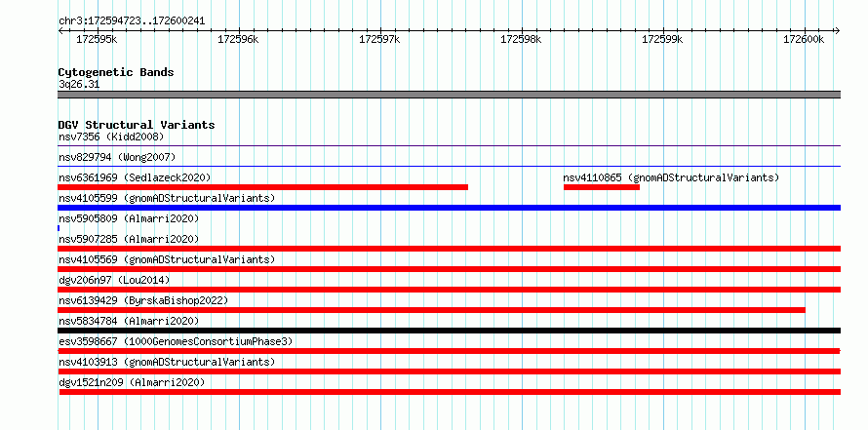Click the nsv5907285 (Almarri2020) label

[x=129, y=239]
